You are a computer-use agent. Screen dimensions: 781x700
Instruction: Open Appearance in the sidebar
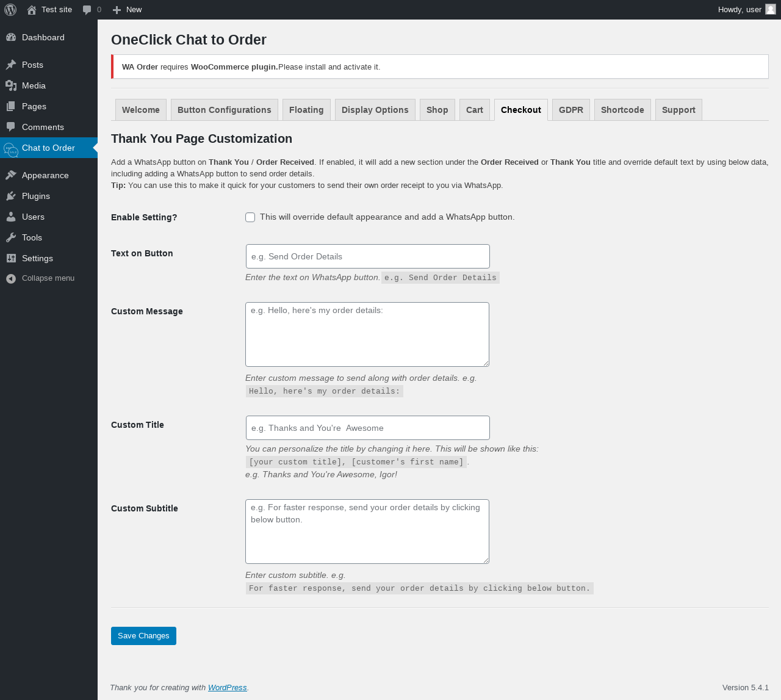tap(49, 175)
